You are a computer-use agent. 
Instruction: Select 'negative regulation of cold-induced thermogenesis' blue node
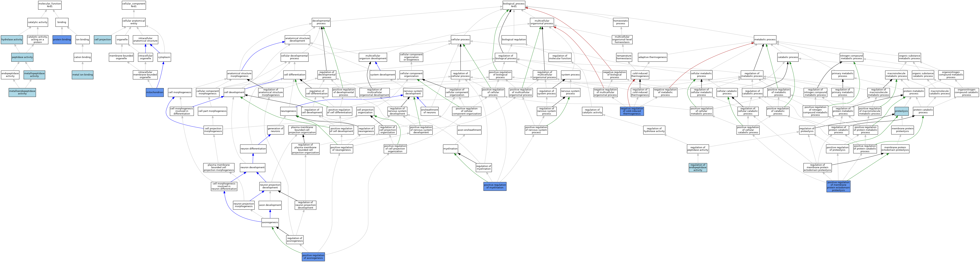(x=632, y=111)
